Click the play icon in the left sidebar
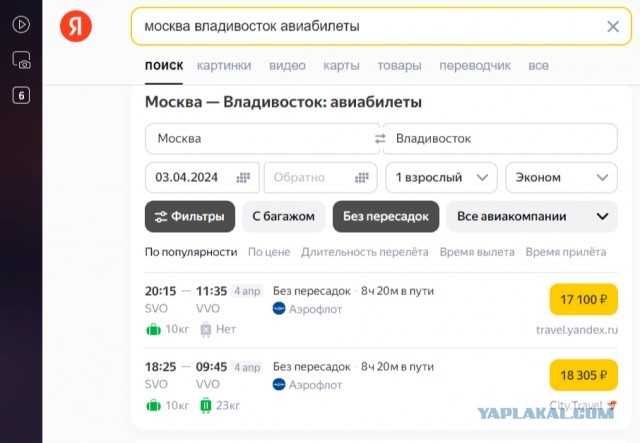This screenshot has width=640, height=443. click(x=21, y=24)
